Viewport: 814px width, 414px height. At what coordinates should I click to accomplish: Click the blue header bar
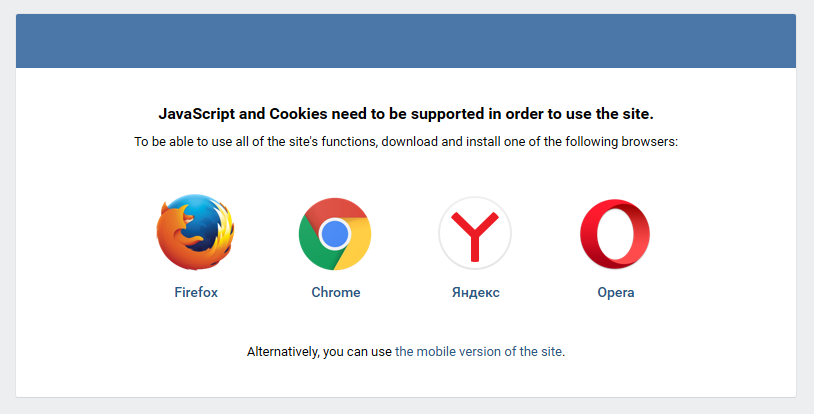click(x=406, y=41)
